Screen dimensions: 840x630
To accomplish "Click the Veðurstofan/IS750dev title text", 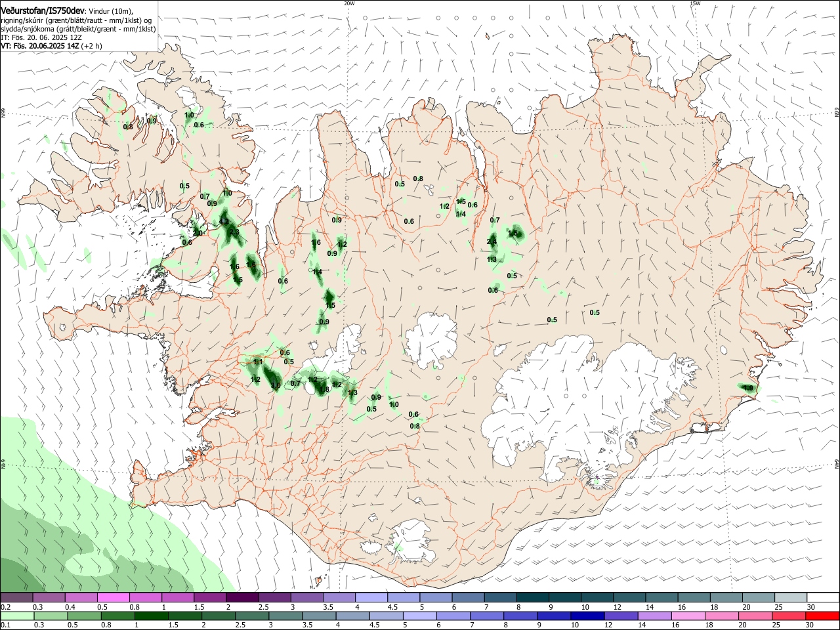I will pos(43,11).
